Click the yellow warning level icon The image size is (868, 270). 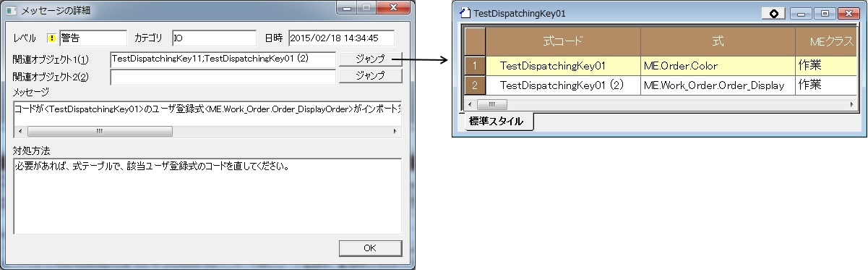52,38
